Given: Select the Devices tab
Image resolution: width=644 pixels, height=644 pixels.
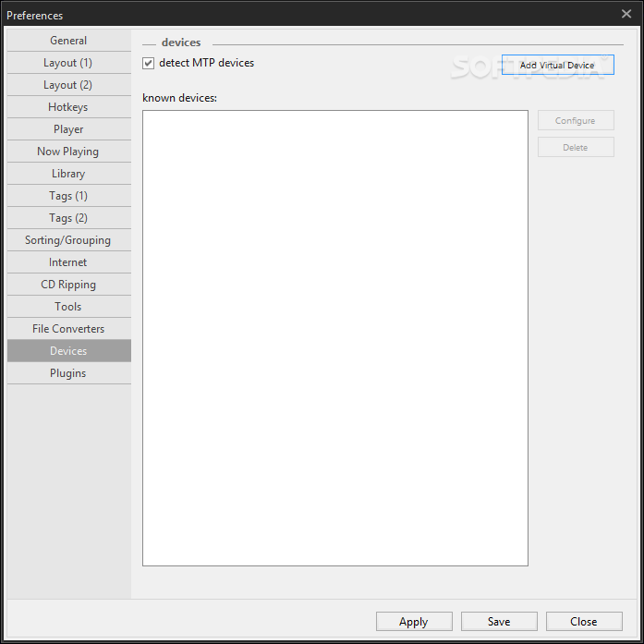Looking at the screenshot, I should tap(69, 351).
